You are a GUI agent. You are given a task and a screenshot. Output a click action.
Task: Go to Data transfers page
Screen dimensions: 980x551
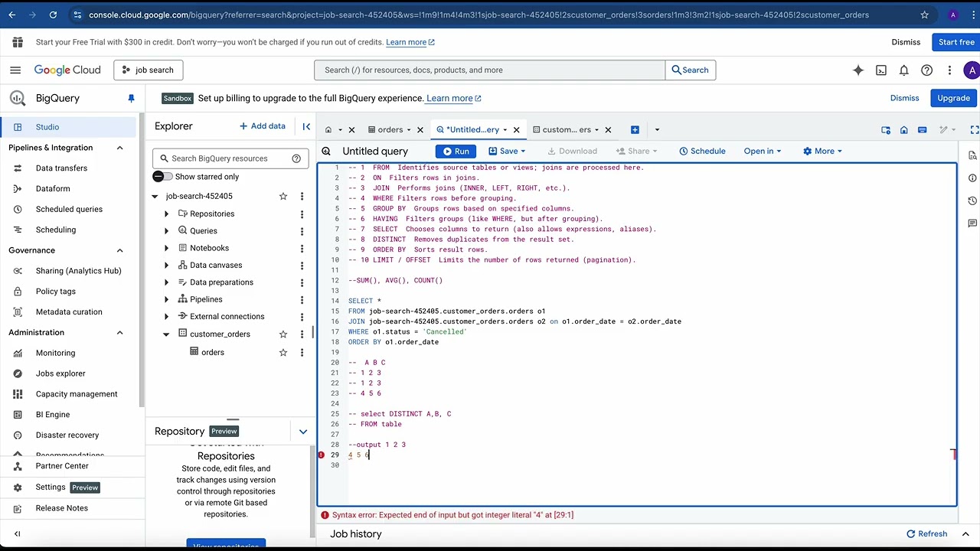point(61,168)
